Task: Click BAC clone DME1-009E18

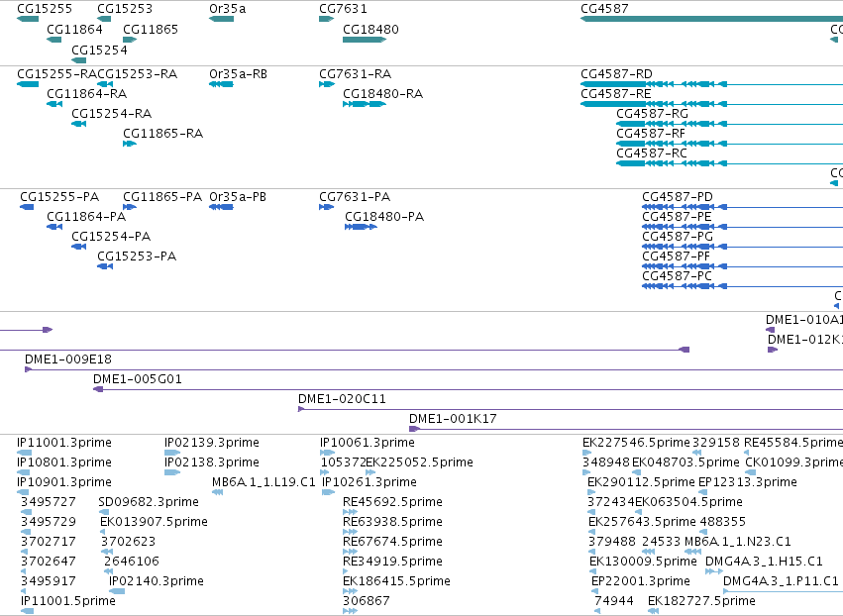Action: coord(434,369)
